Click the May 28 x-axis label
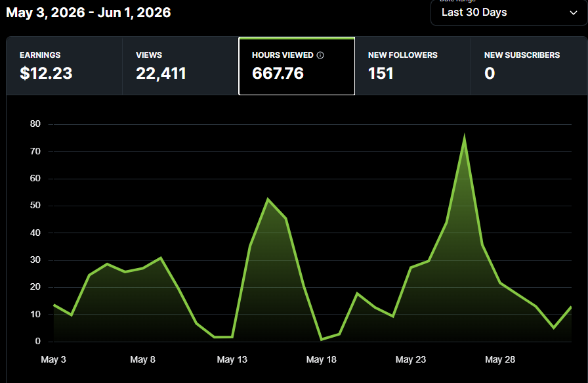Image resolution: width=588 pixels, height=383 pixels. (x=500, y=359)
